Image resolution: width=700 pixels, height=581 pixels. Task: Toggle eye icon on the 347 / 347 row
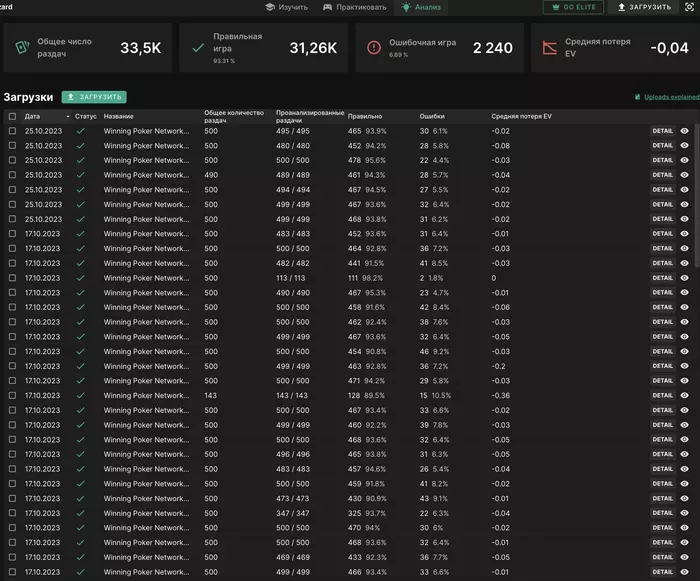click(684, 513)
